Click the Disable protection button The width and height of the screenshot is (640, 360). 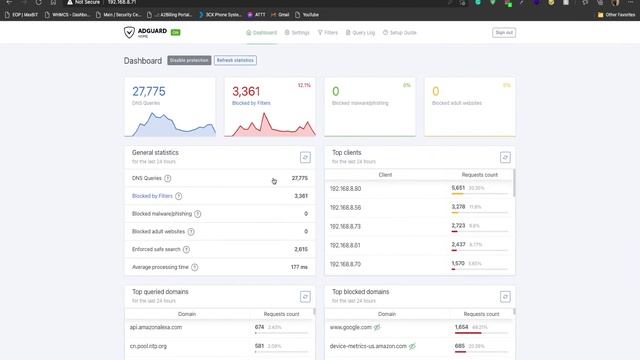coord(189,60)
